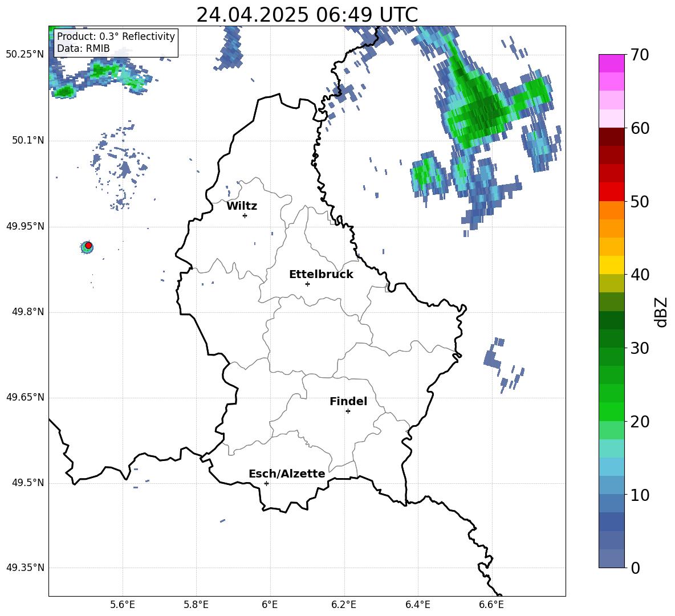Click the Product: 0.3° Reflectivity legend line
The image size is (675, 616).
tap(116, 36)
